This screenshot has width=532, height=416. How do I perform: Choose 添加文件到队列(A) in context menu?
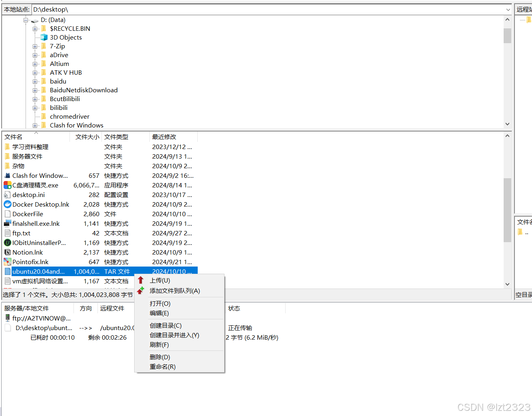click(180, 291)
